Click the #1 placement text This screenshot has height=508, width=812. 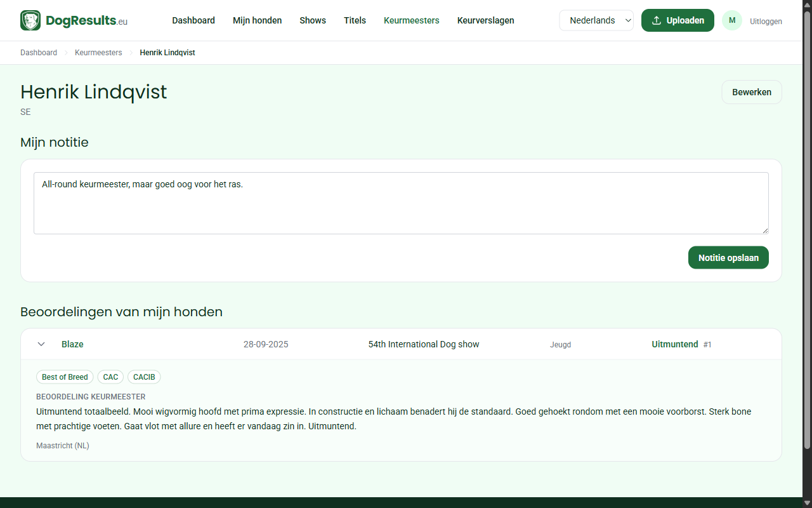707,345
